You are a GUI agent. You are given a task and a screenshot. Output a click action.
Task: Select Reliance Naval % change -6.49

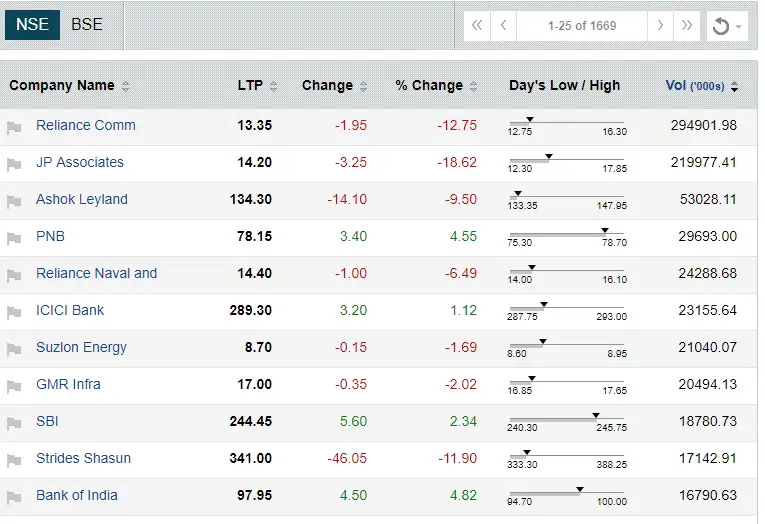(461, 273)
